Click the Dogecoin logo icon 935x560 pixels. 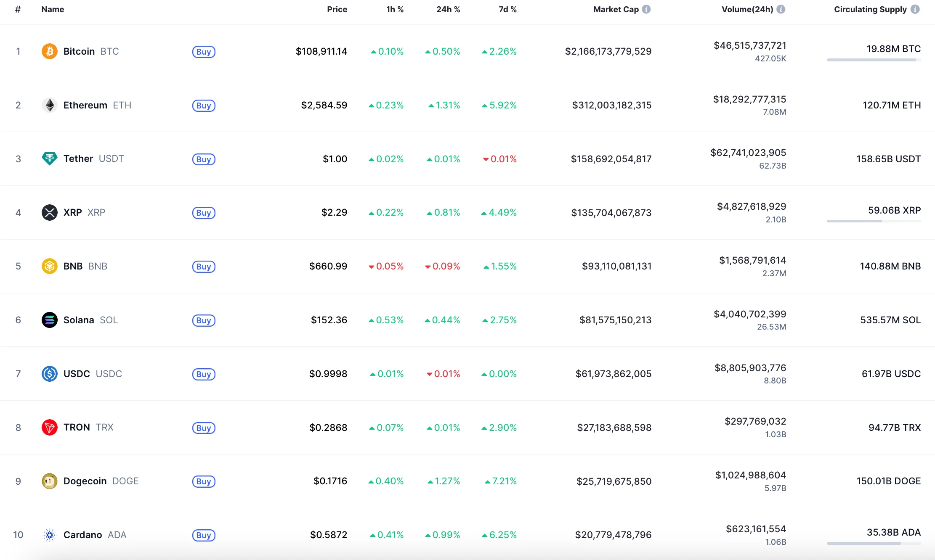[50, 481]
